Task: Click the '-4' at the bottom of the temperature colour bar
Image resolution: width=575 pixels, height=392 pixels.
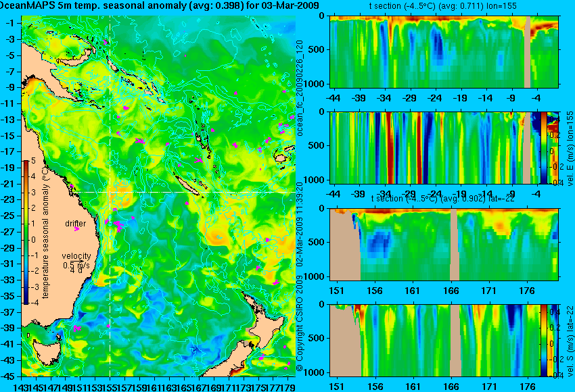Action: click(33, 303)
